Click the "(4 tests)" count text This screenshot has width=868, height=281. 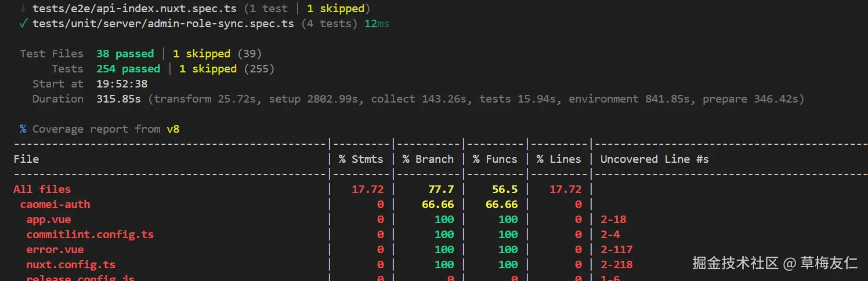click(x=330, y=24)
